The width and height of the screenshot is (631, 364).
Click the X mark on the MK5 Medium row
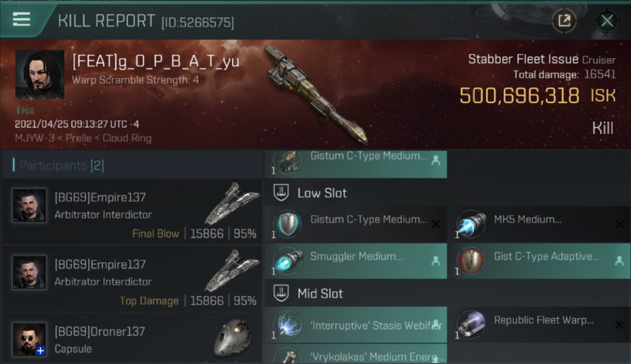[x=619, y=224]
